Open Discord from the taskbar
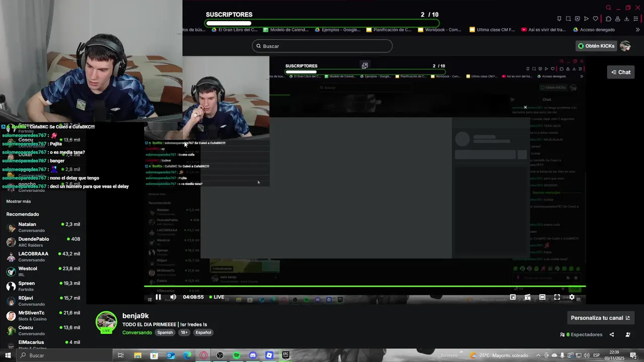The height and width of the screenshot is (362, 644). pos(253,355)
